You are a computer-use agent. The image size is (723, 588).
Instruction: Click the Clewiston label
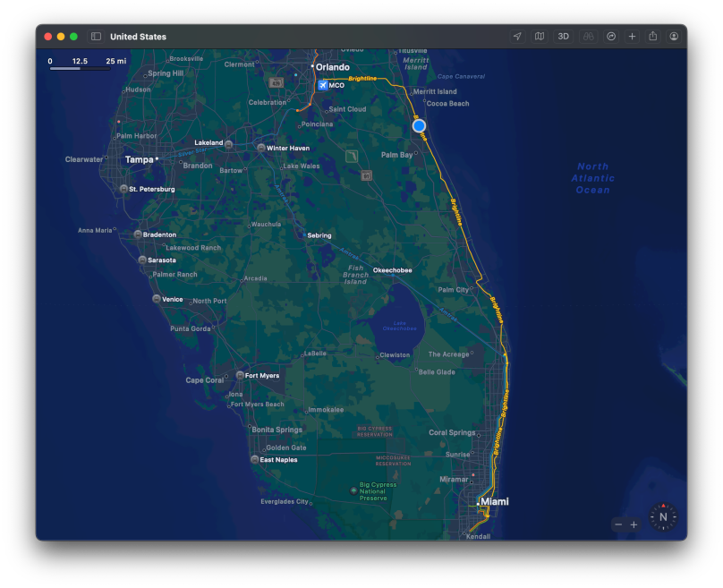click(x=395, y=355)
